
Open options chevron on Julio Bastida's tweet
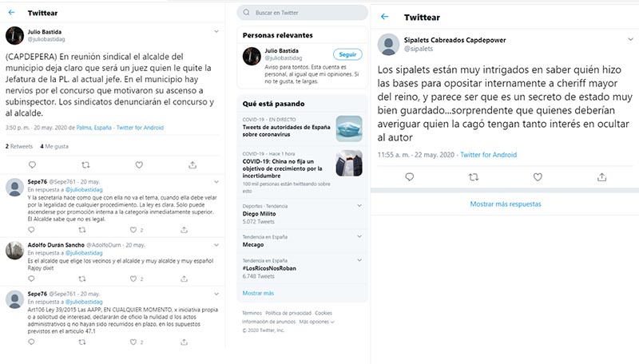216,31
